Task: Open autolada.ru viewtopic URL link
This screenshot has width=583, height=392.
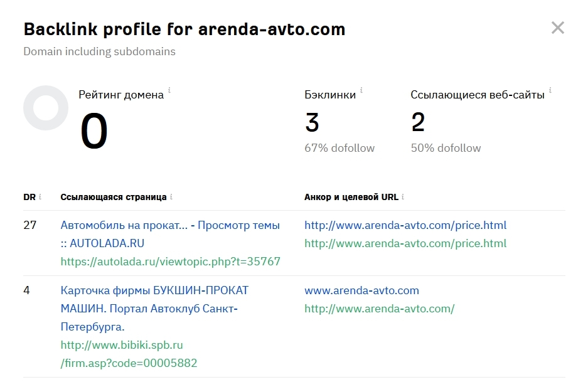Action: tap(170, 262)
